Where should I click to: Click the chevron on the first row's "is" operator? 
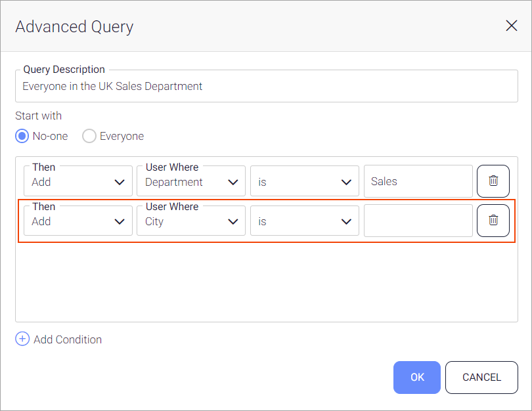(347, 183)
